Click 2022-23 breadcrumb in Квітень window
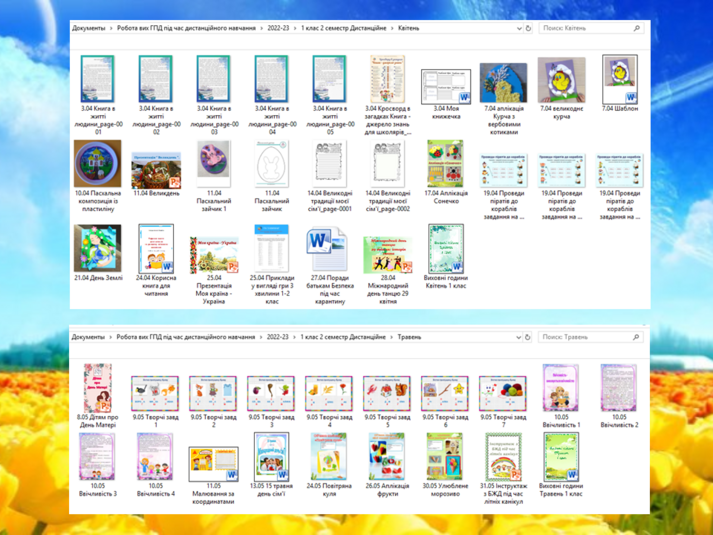 [278, 28]
